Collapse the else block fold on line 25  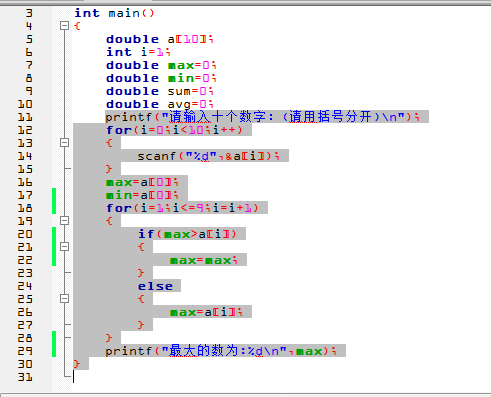click(x=64, y=299)
